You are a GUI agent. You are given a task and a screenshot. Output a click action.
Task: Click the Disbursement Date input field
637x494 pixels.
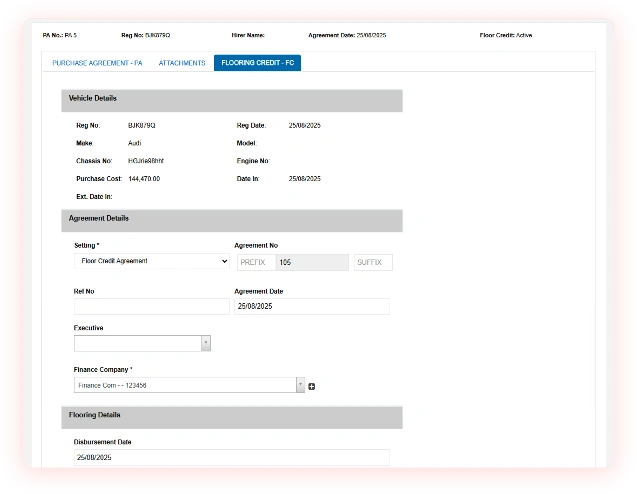click(232, 457)
